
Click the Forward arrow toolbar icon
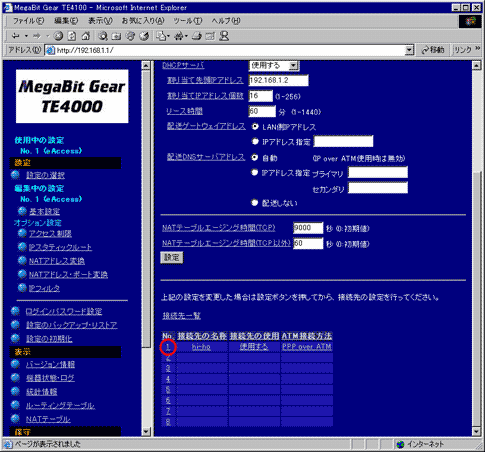[x=37, y=36]
